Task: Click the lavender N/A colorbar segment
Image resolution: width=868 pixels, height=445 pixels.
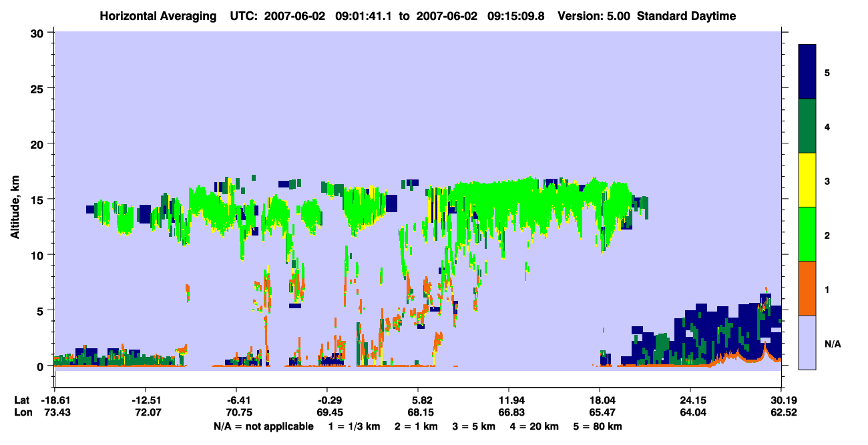Action: [x=807, y=342]
